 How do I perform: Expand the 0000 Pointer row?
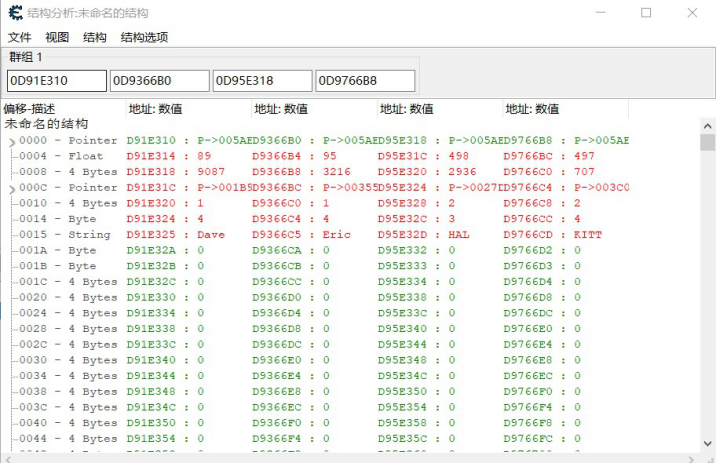tap(12, 142)
